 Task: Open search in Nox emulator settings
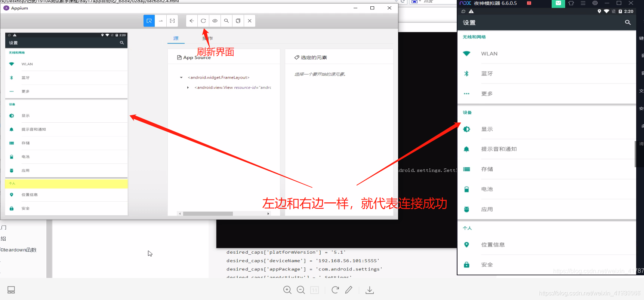tap(628, 22)
